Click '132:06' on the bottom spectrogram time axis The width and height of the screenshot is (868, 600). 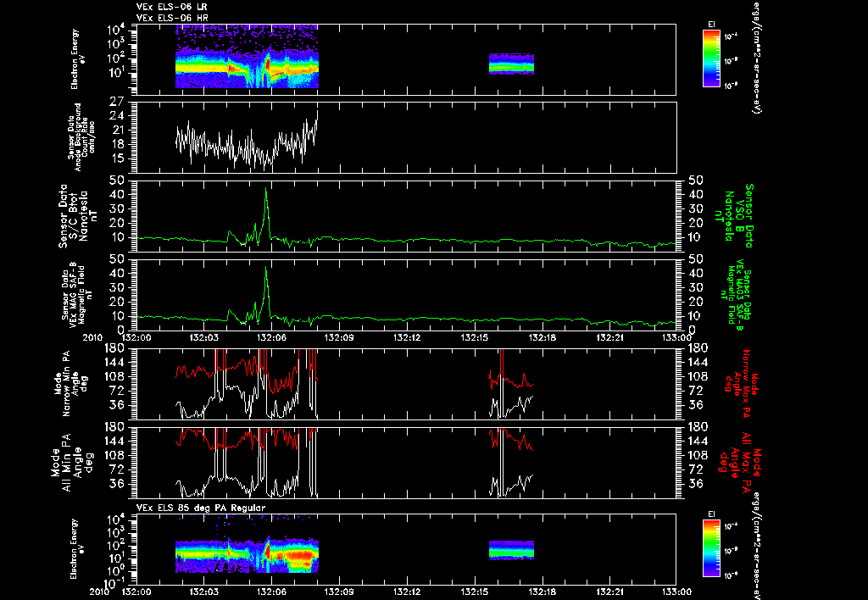[x=271, y=592]
